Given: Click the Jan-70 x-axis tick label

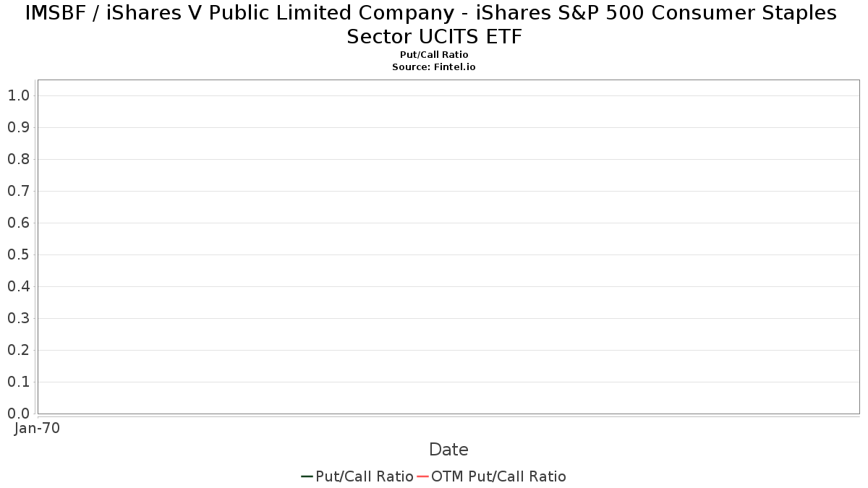Looking at the screenshot, I should pos(38,428).
